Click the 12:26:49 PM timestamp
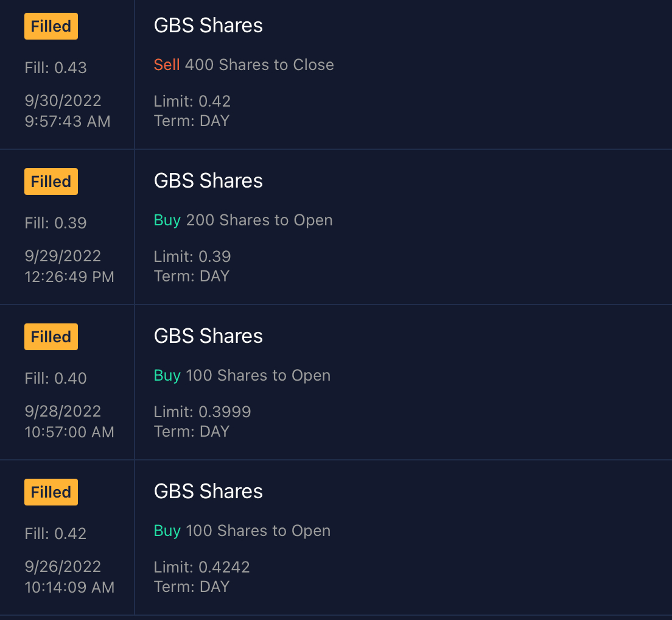This screenshot has width=672, height=620. (69, 277)
